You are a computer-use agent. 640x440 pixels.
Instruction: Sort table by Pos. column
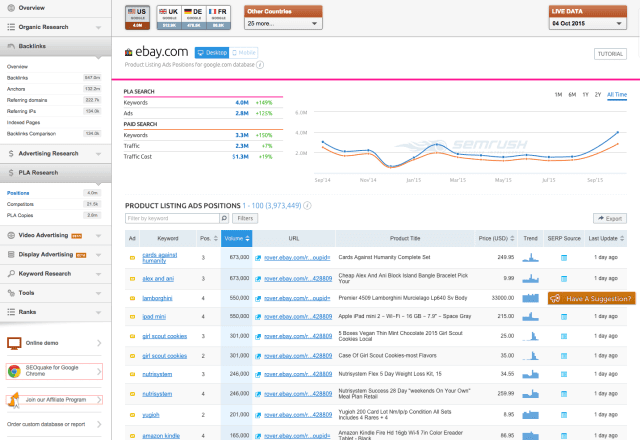pyautogui.click(x=209, y=238)
